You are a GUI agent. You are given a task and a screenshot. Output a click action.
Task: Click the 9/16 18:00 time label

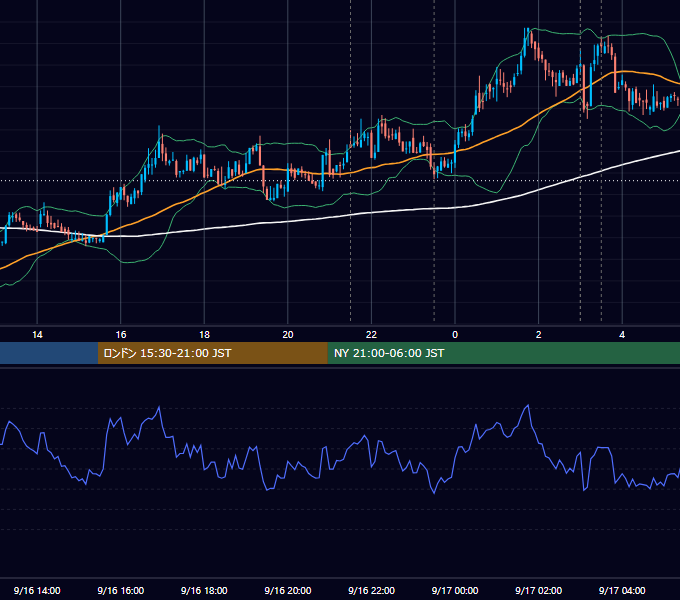coord(204,590)
